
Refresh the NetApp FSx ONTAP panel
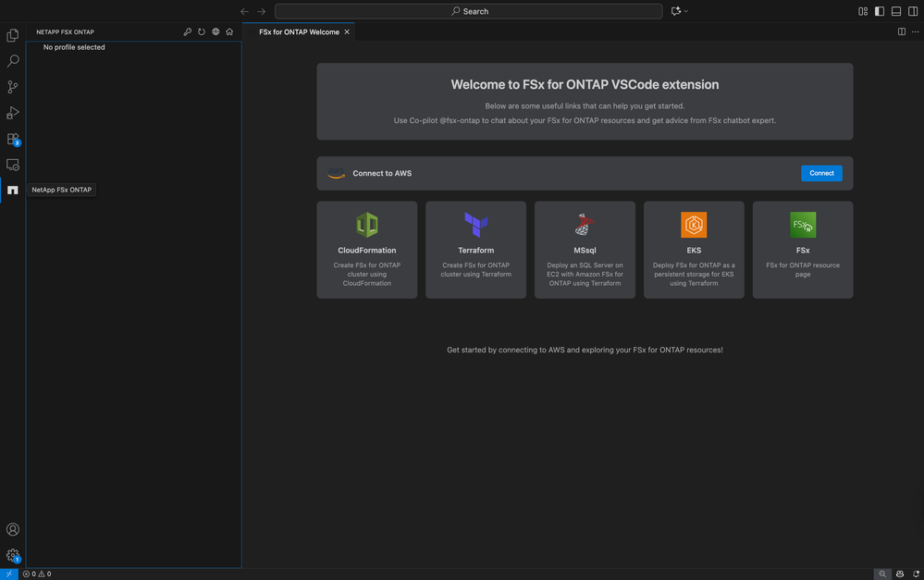(x=202, y=31)
